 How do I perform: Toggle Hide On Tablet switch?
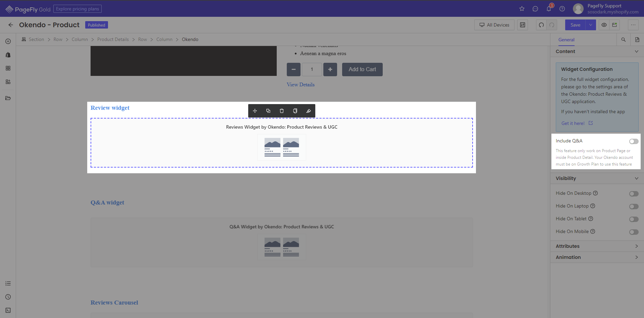tap(634, 219)
